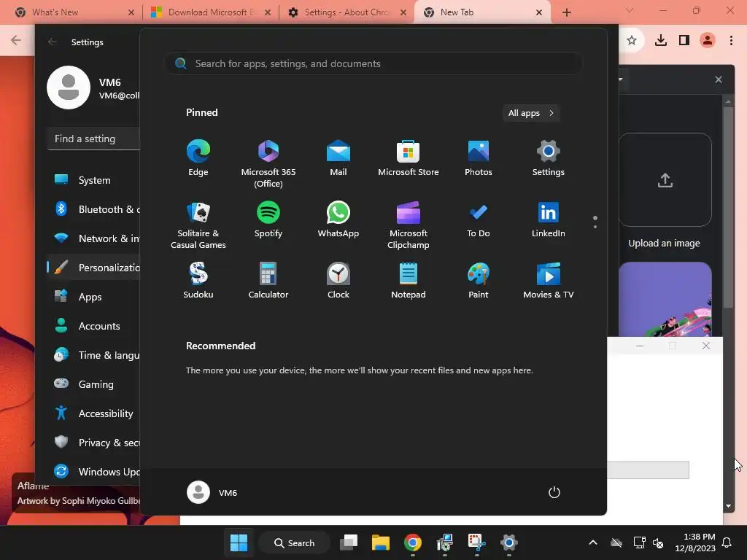Open Apps in Settings sidebar
Viewport: 747px width, 560px height.
click(94, 297)
